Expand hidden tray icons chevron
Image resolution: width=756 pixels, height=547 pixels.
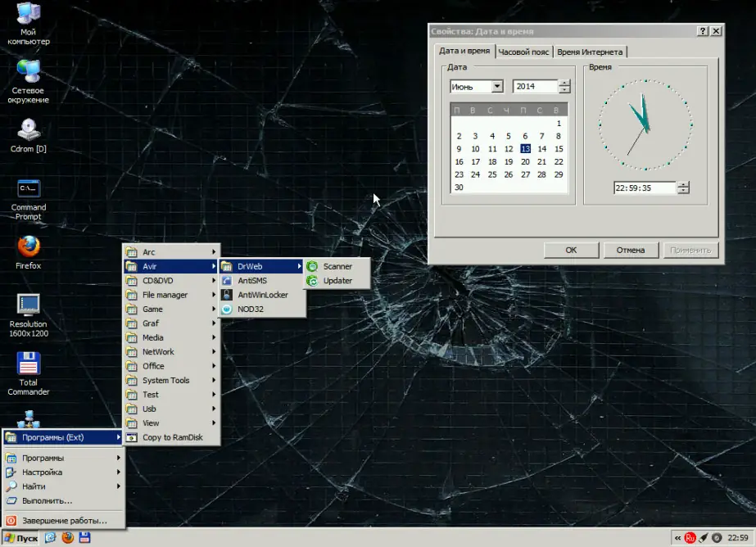tap(678, 538)
